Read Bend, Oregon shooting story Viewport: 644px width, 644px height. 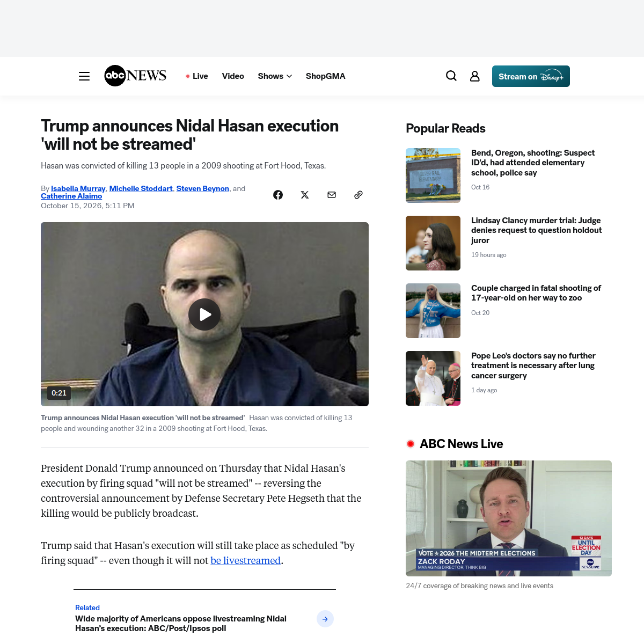coord(533,163)
